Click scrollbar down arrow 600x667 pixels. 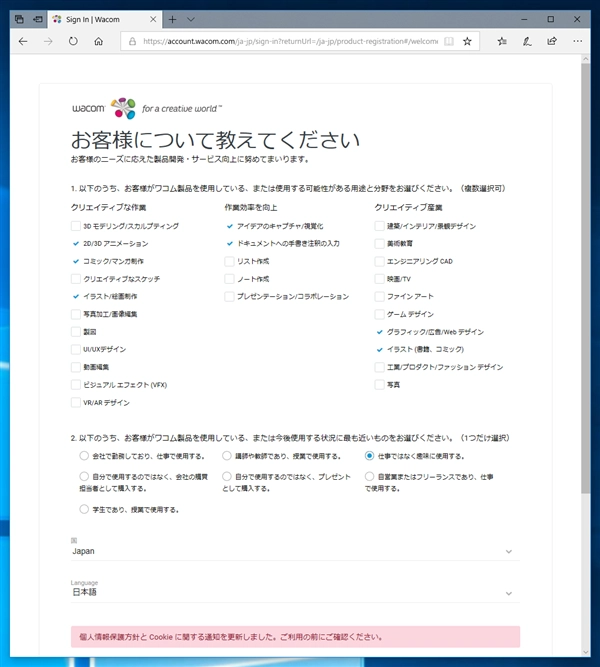point(586,652)
